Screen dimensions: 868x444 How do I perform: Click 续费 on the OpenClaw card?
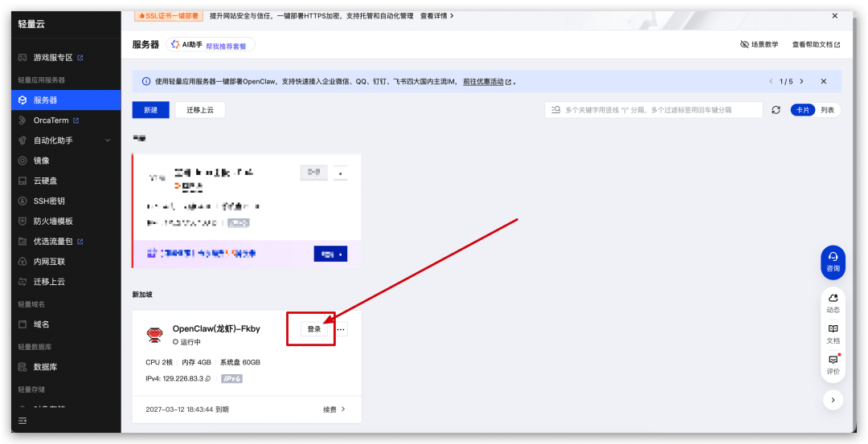pyautogui.click(x=334, y=409)
